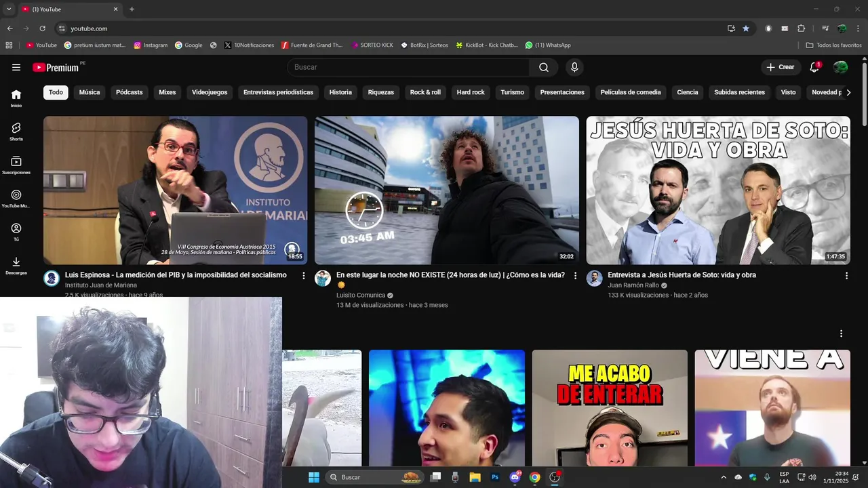This screenshot has height=488, width=868.
Task: Open the Luis Espinosa PIB video title
Action: (176, 275)
